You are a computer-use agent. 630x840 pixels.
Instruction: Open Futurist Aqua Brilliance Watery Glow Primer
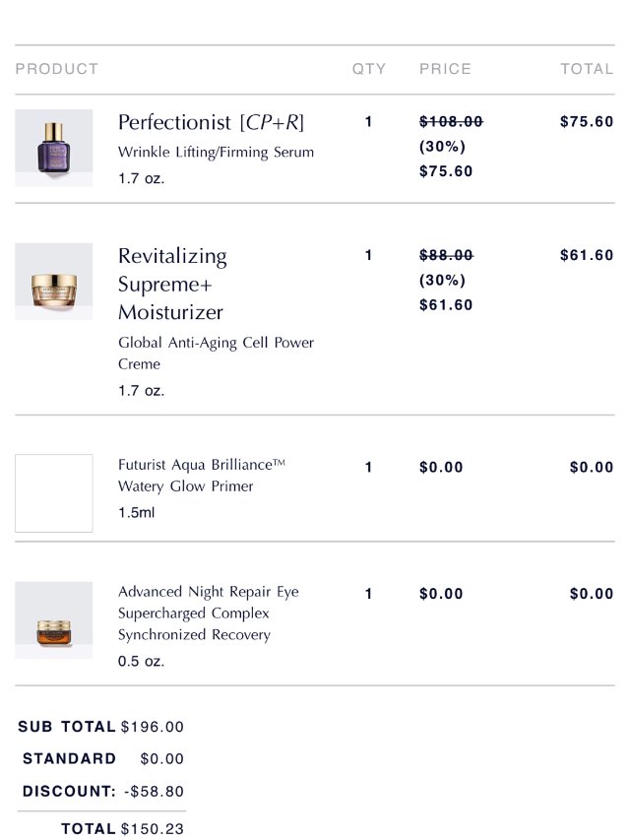pos(201,475)
